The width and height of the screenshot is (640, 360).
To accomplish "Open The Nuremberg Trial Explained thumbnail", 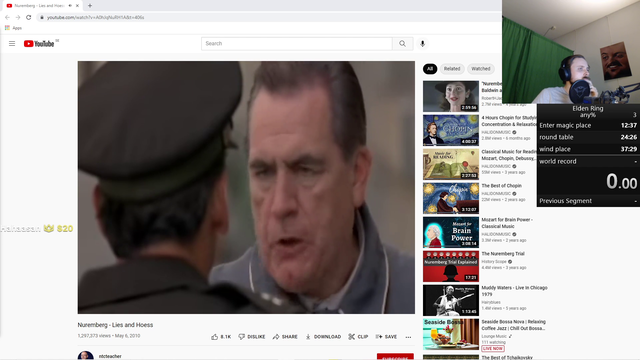I will coord(451,266).
